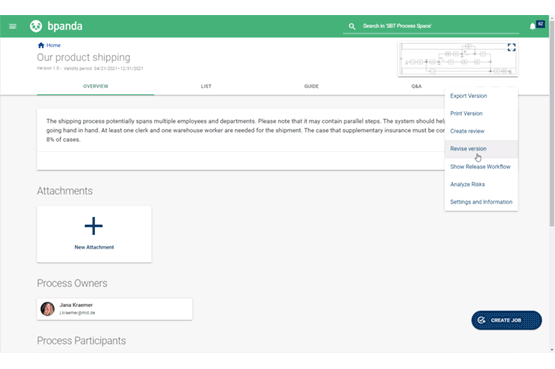Image resolution: width=555 pixels, height=369 pixels.
Task: Click the Our product shipping title
Action: click(84, 57)
